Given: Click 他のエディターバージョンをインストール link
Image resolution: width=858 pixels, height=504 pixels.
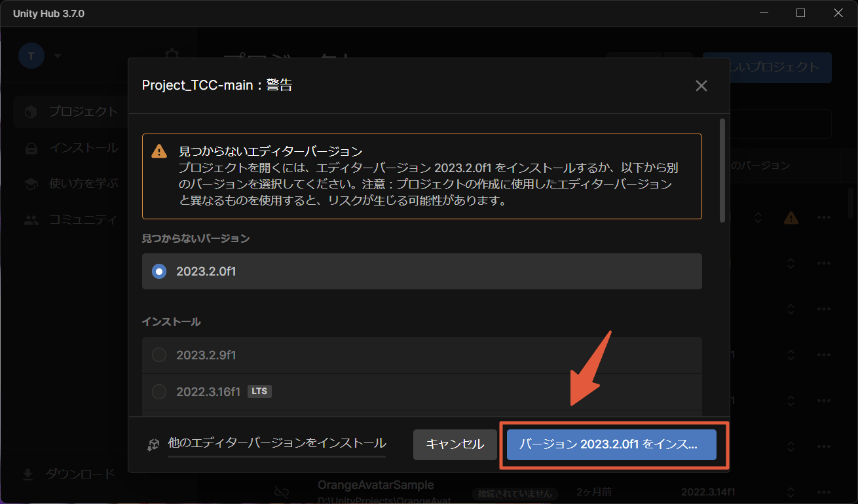Looking at the screenshot, I should click(277, 443).
